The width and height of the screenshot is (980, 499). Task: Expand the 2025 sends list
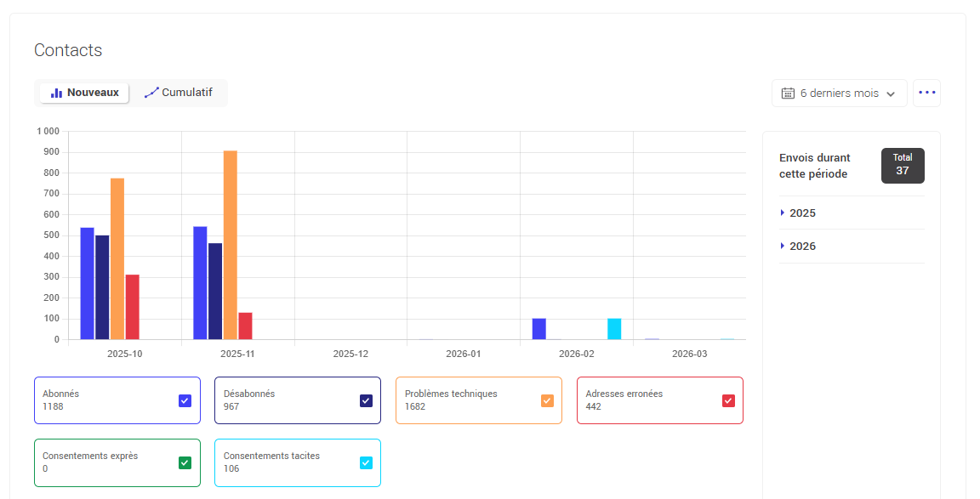[x=802, y=213]
